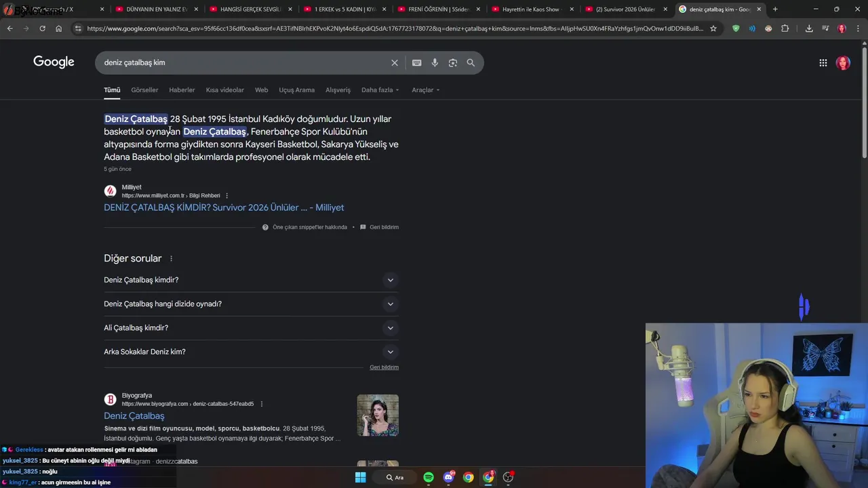868x488 pixels.
Task: Open the on-screen keyboard input tool
Action: tap(417, 62)
